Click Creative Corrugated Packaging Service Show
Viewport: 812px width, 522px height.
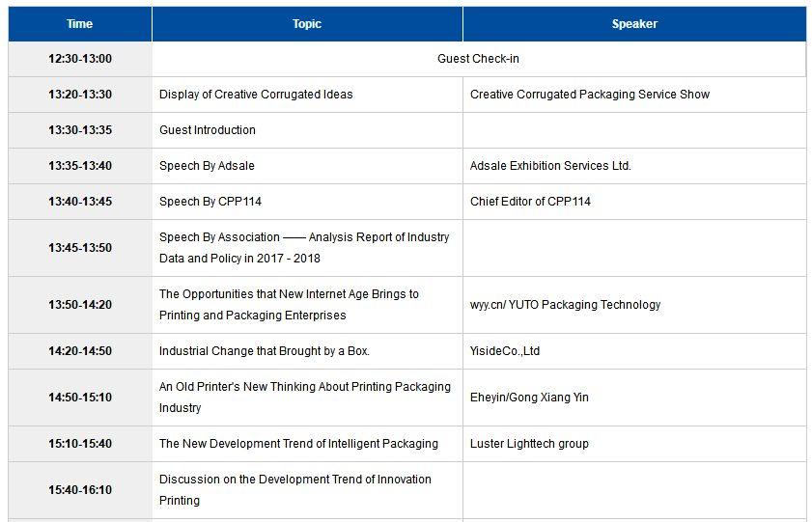coord(590,95)
